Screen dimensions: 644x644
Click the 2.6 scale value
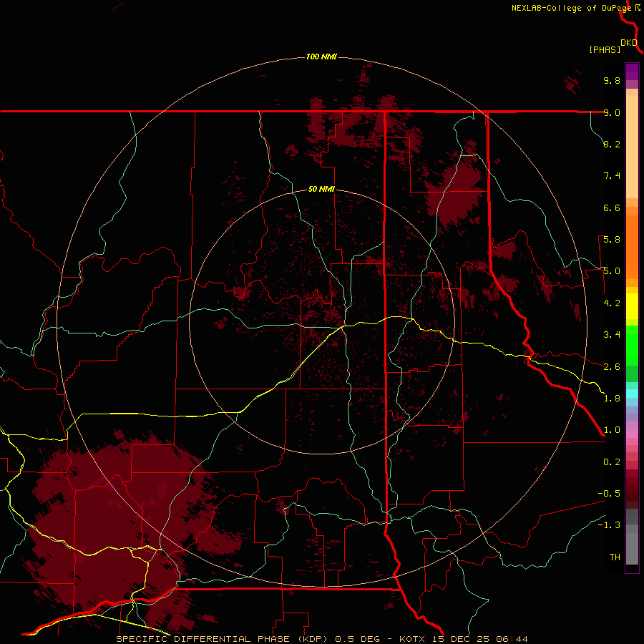click(x=612, y=367)
